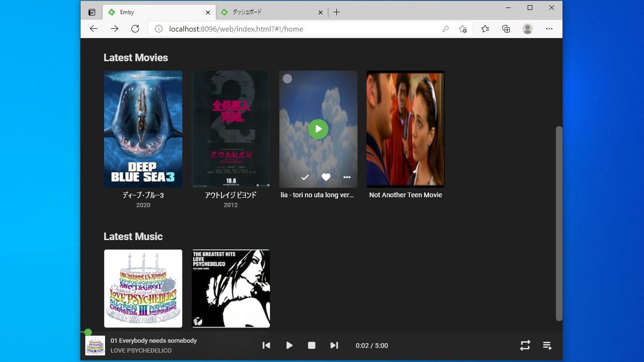This screenshot has height=362, width=644.
Task: Open the Deep Blue Sea 3 poster
Action: (143, 129)
